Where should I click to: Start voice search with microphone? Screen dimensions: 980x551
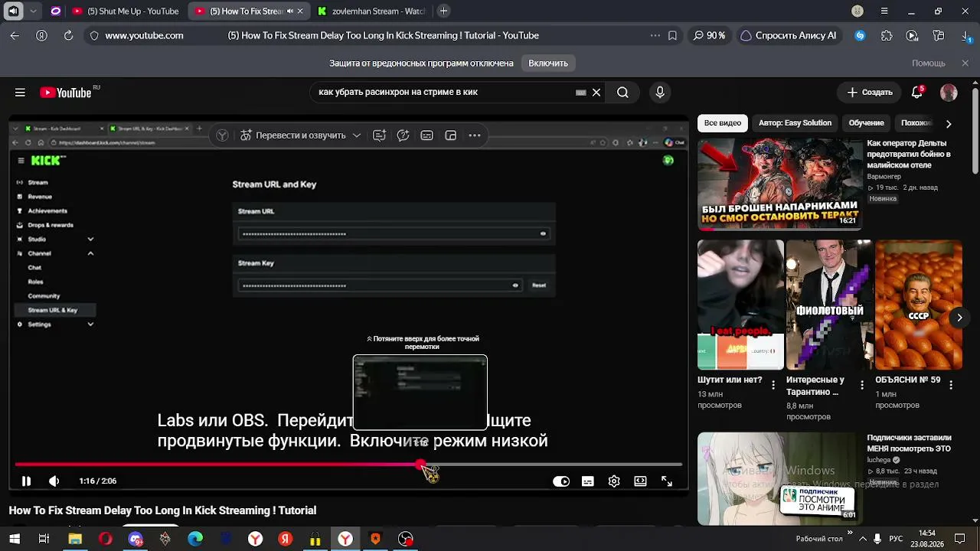(x=660, y=93)
